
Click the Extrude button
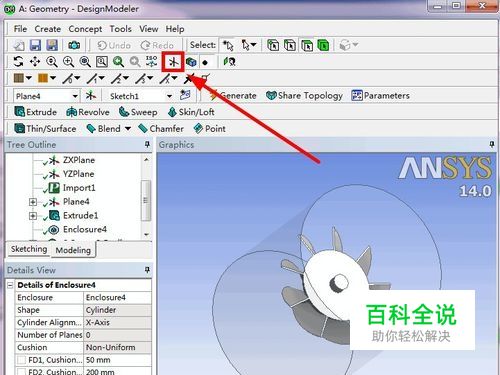[36, 112]
